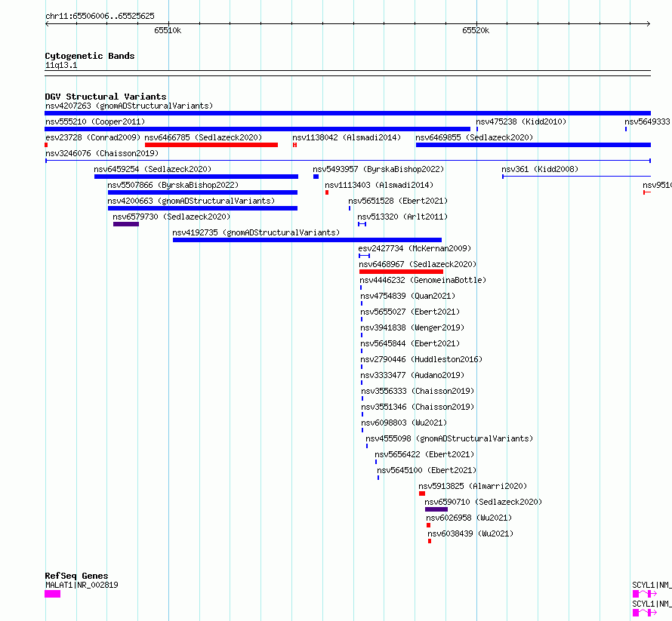Click nsv5655027 (Ebert2021) label
The width and height of the screenshot is (672, 621).
pos(410,312)
